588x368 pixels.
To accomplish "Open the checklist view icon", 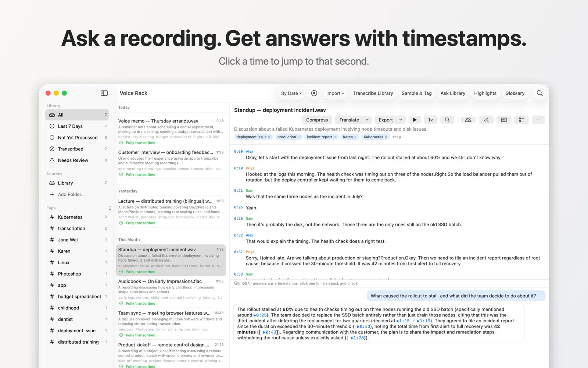I will point(521,120).
